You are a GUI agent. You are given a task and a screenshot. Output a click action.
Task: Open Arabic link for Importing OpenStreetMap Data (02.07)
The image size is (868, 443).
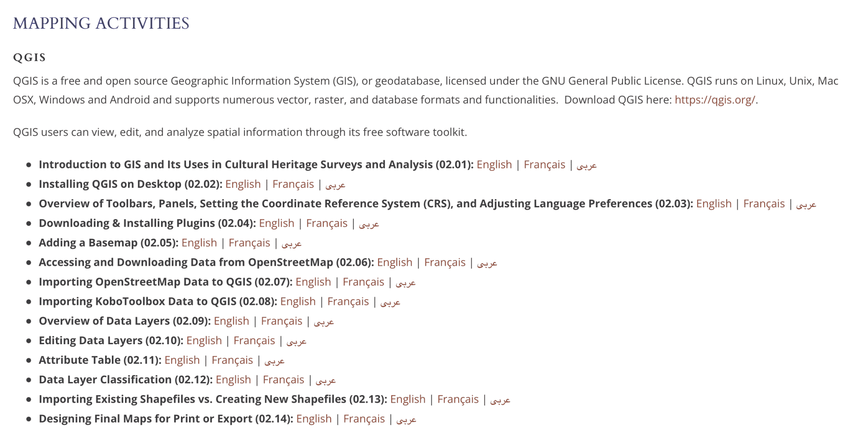coord(406,283)
